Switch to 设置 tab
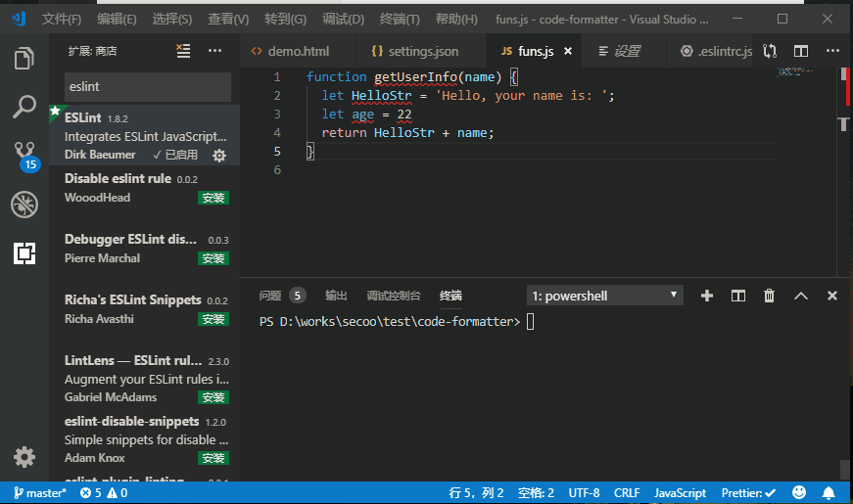Viewport: 853px width, 504px height. [624, 51]
